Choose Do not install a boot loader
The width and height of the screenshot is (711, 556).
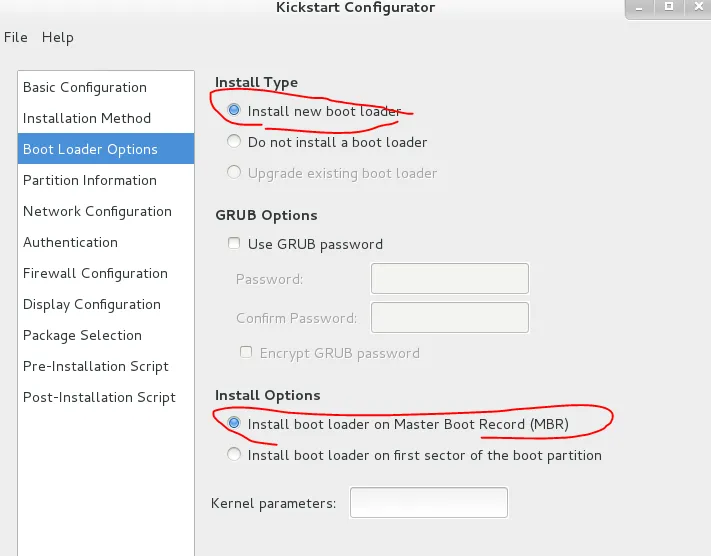coord(234,142)
